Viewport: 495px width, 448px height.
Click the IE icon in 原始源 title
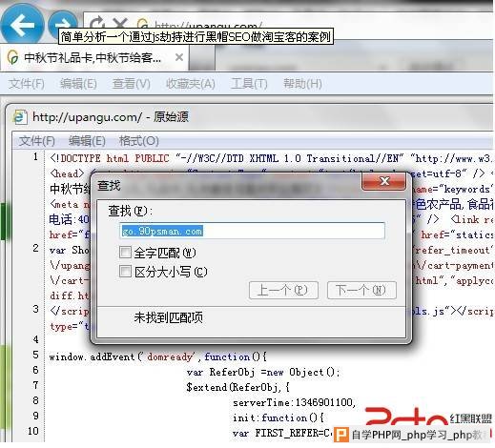click(x=20, y=117)
